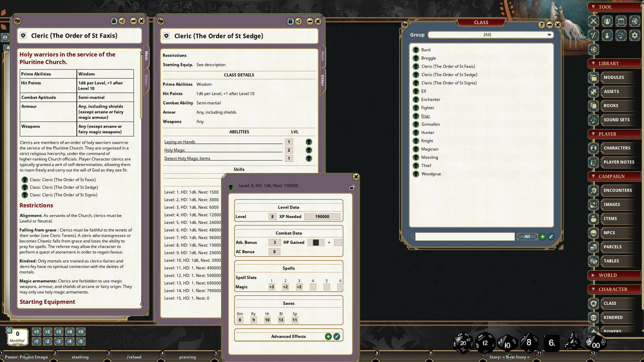Viewport: 644px width, 362px height.
Task: Lock the Cleric St Sedge window
Action: click(290, 21)
